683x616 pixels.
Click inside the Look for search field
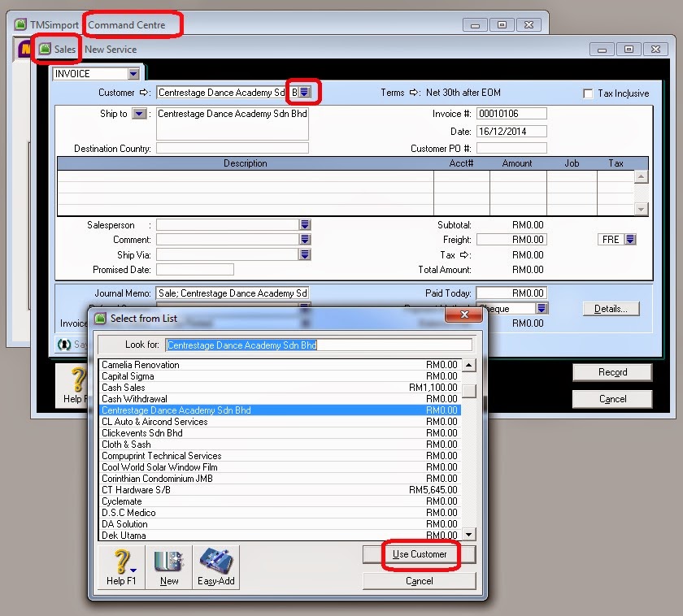coord(317,345)
